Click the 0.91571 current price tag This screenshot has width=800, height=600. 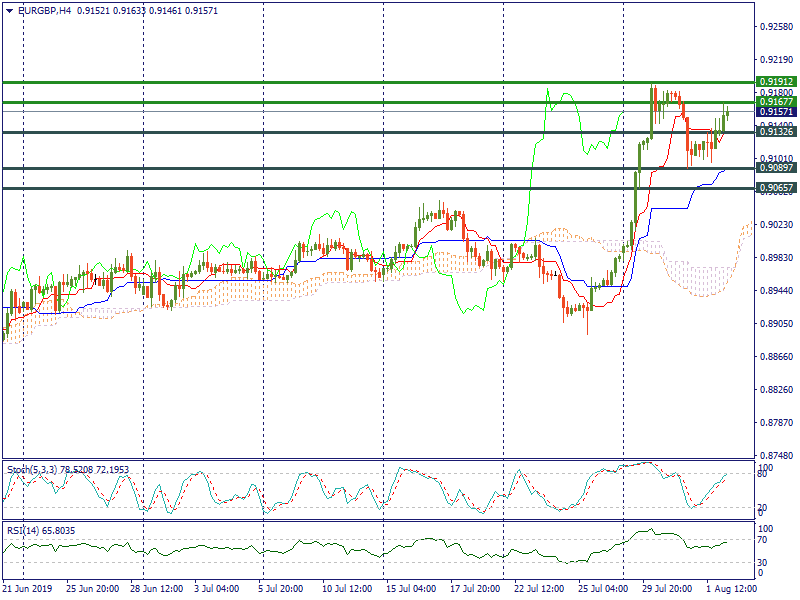point(775,113)
